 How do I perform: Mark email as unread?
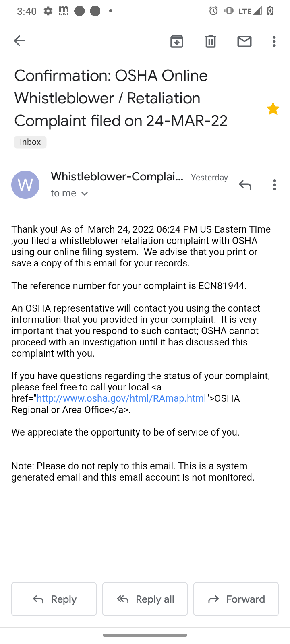point(244,41)
